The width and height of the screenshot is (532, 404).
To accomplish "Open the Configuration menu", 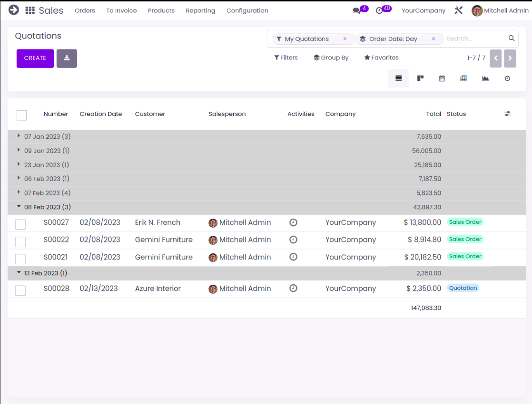I will (x=247, y=10).
